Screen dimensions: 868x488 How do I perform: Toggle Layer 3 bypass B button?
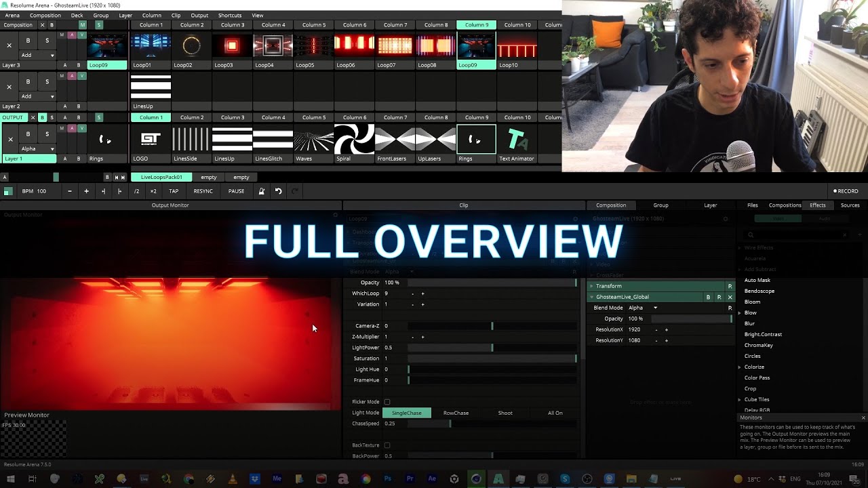[28, 41]
